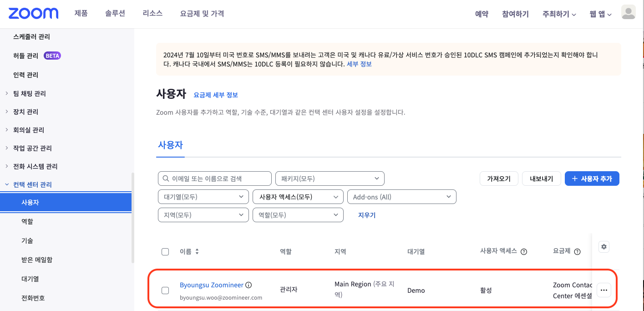Select 전화번호 in sidebar submenu
This screenshot has width=644, height=311.
(33, 298)
